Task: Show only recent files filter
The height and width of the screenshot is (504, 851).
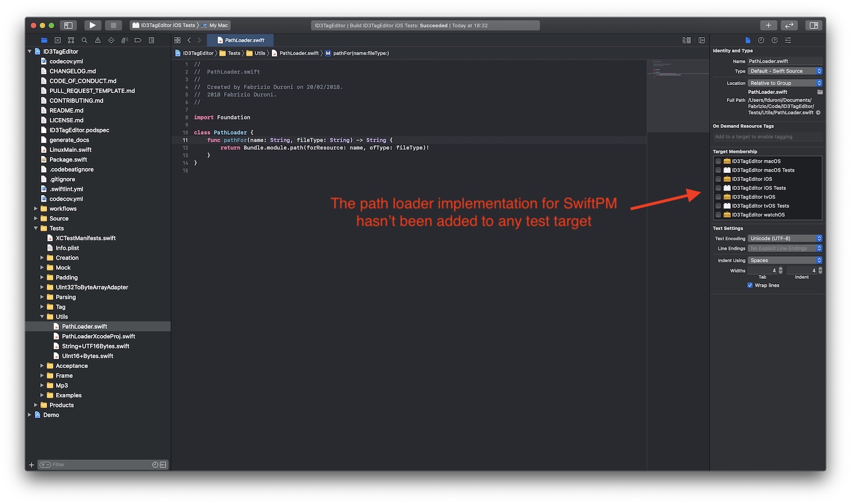Action: click(155, 465)
